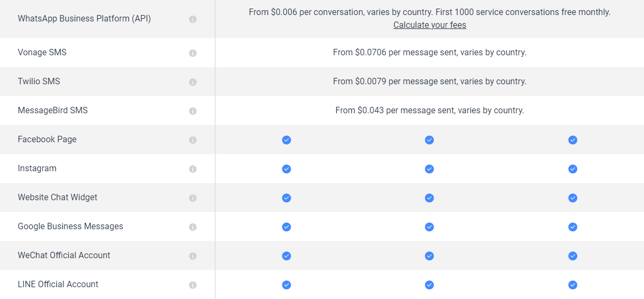
Task: Click the MessageBird SMS info icon
Action: coord(193,111)
